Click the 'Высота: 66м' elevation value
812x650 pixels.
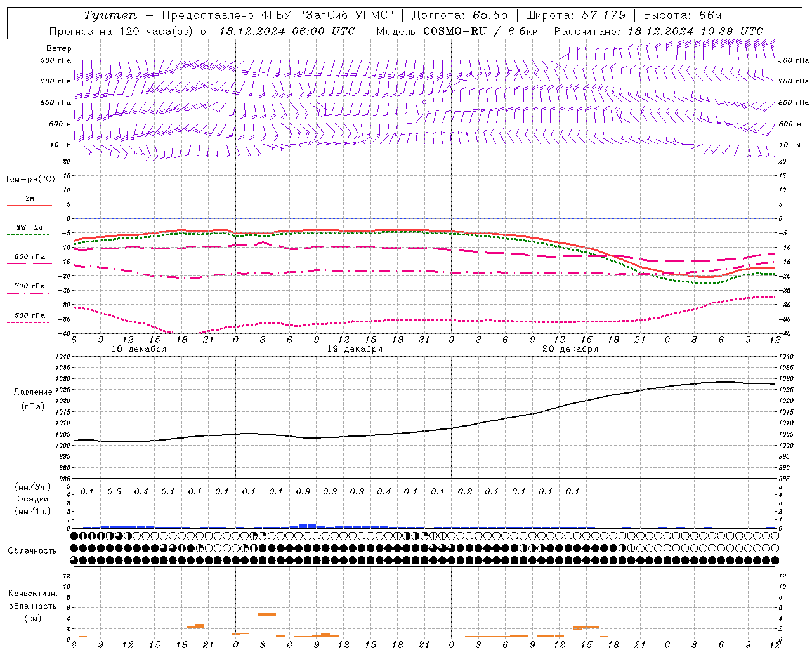click(x=683, y=15)
